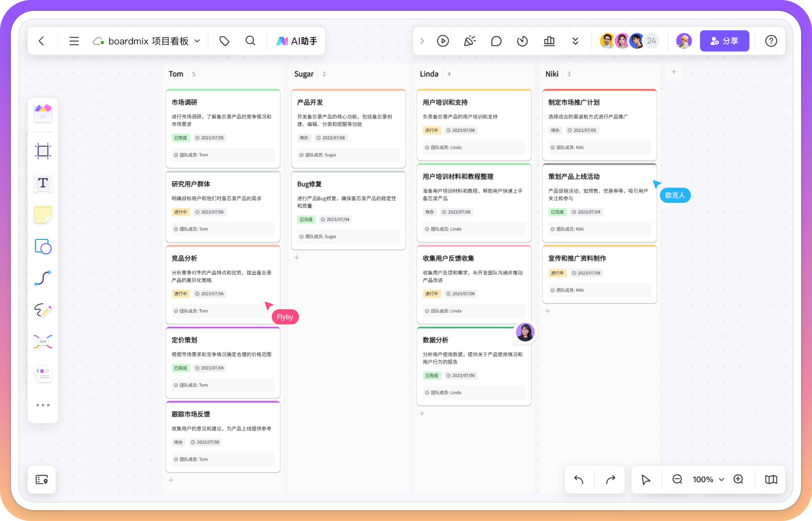Open the search magnifier icon
Viewport: 812px width, 521px height.
click(x=251, y=41)
